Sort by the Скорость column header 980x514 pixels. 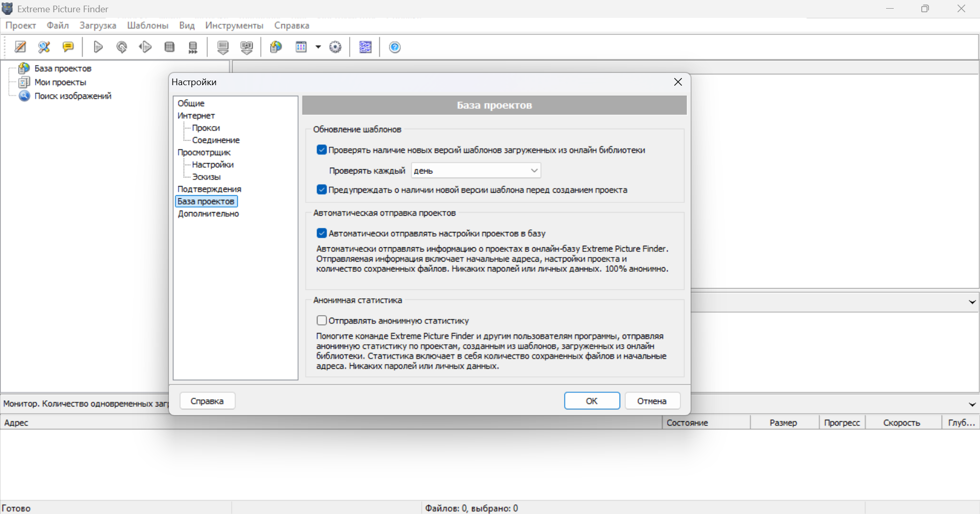[x=903, y=422]
